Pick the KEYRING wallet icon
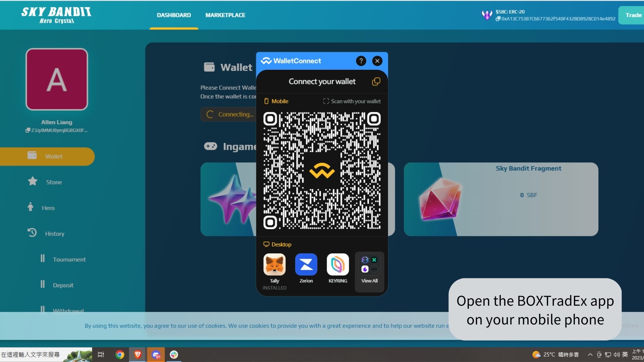This screenshot has width=644, height=362. coord(338,264)
